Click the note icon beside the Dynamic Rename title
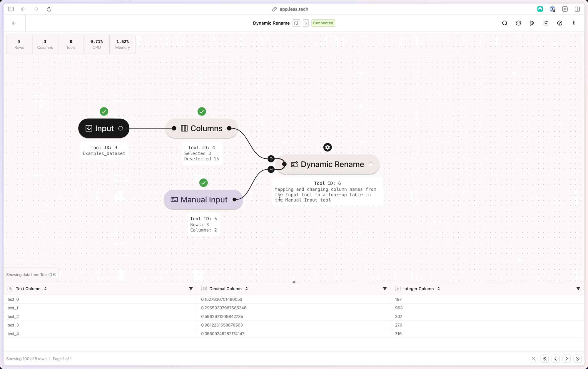Image resolution: width=588 pixels, height=369 pixels. click(x=296, y=23)
